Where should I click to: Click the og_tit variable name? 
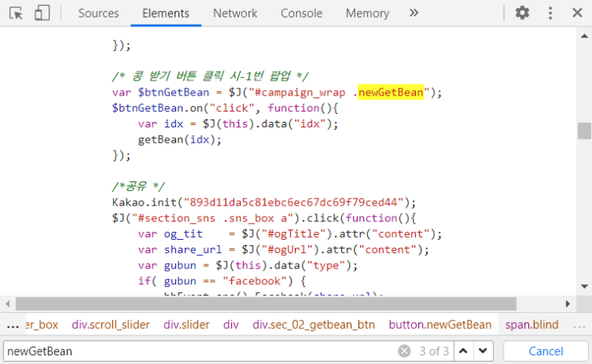pos(183,233)
